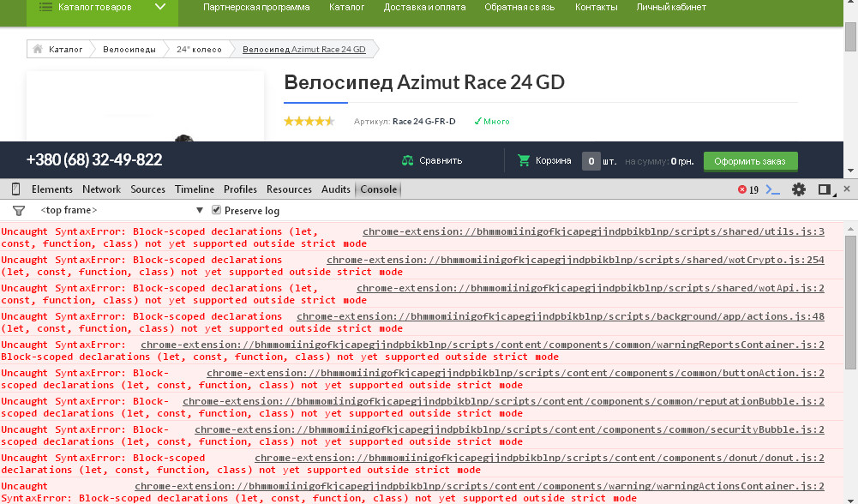
Task: Open donut.js:2 source link
Action: point(539,458)
